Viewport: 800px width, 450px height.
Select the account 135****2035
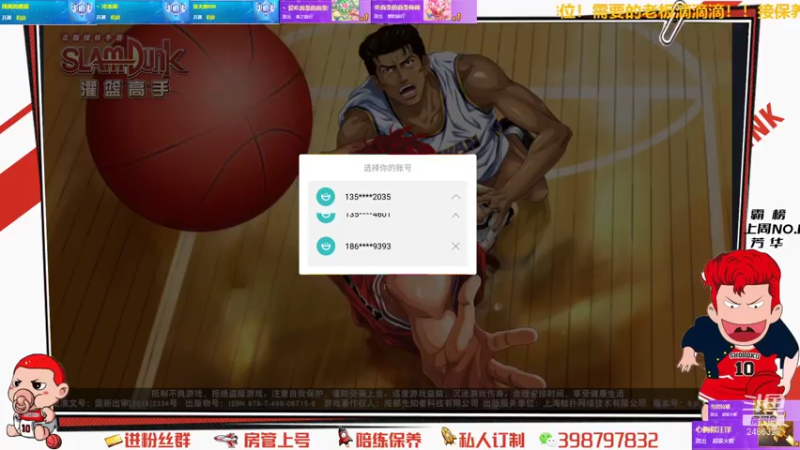387,196
